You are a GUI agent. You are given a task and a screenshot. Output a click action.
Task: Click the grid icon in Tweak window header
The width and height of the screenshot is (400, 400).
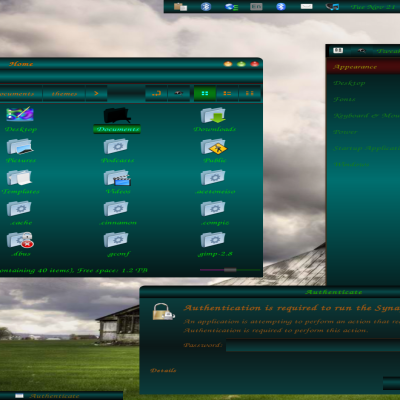(338, 50)
